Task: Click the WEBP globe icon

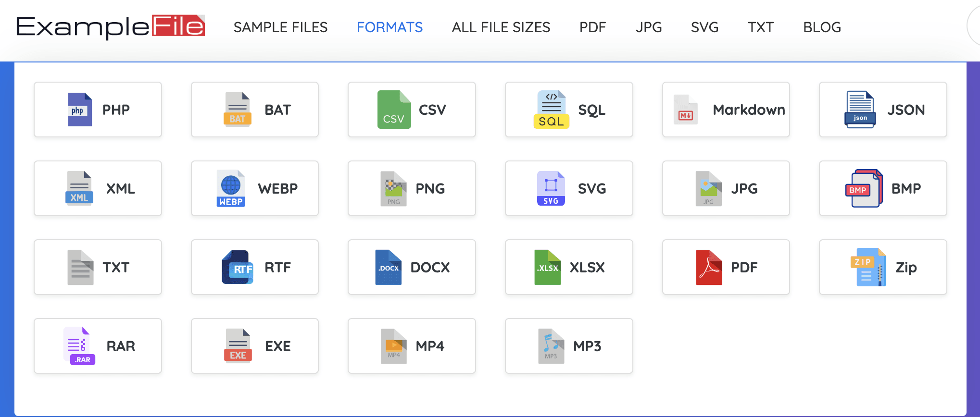Action: coord(231,188)
